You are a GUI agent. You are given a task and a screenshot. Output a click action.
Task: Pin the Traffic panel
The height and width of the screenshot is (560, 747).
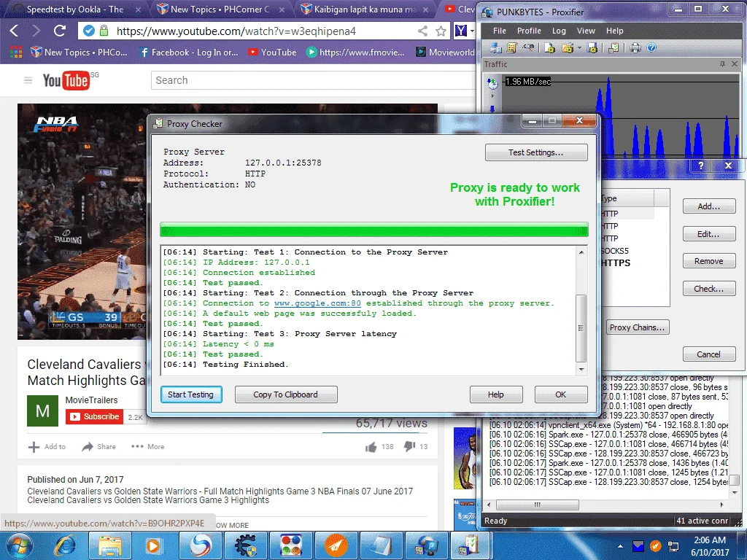[722, 64]
